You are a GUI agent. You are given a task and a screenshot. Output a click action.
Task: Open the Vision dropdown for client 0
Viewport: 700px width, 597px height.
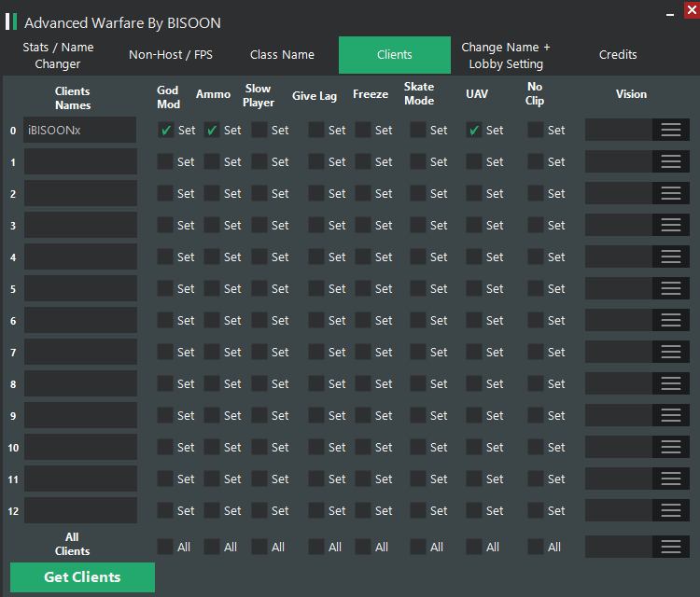[x=670, y=130]
